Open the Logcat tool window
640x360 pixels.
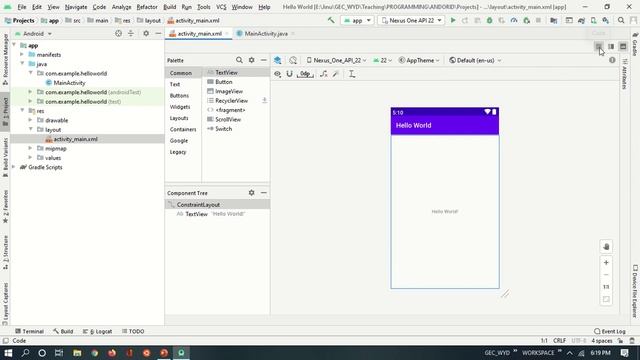pos(97,331)
